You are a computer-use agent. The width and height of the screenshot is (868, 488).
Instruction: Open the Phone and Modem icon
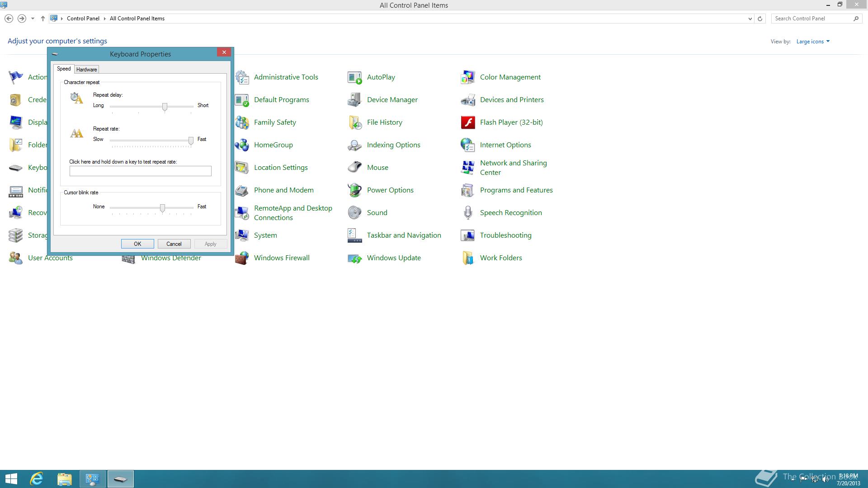pyautogui.click(x=242, y=190)
